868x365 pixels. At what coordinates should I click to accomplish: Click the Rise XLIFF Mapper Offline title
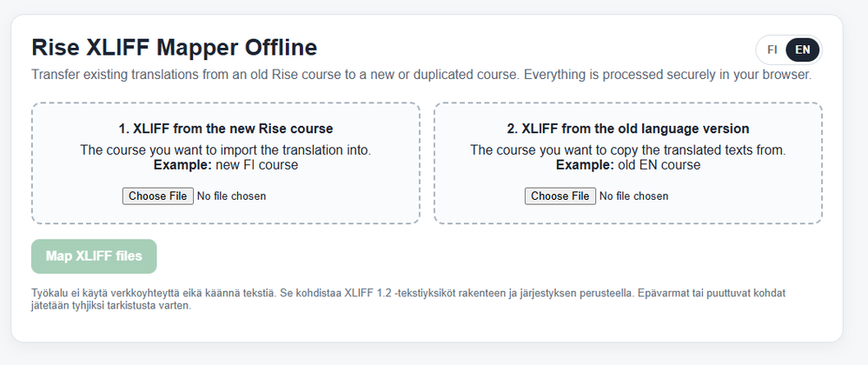click(175, 48)
